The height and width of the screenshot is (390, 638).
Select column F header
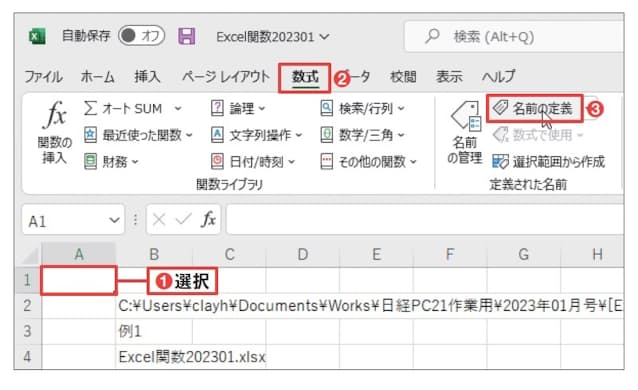pos(450,255)
